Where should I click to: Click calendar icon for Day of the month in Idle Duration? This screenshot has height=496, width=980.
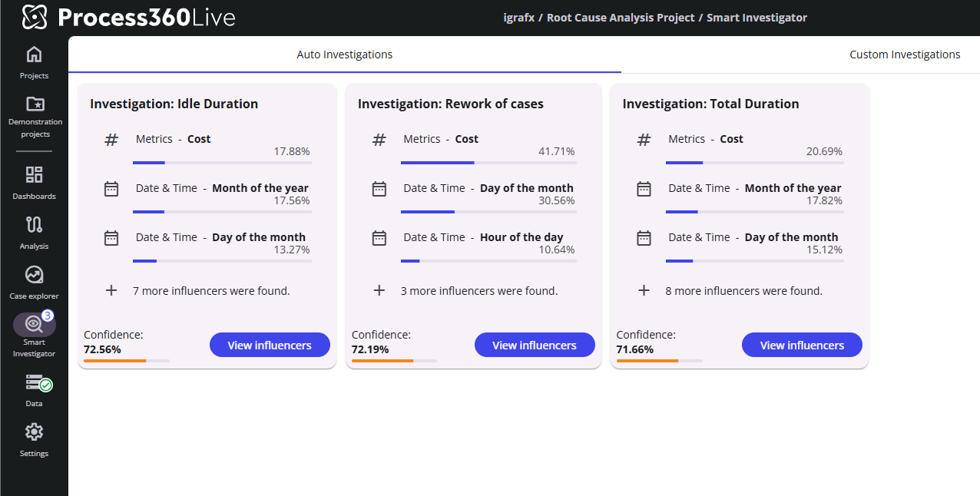pyautogui.click(x=111, y=238)
